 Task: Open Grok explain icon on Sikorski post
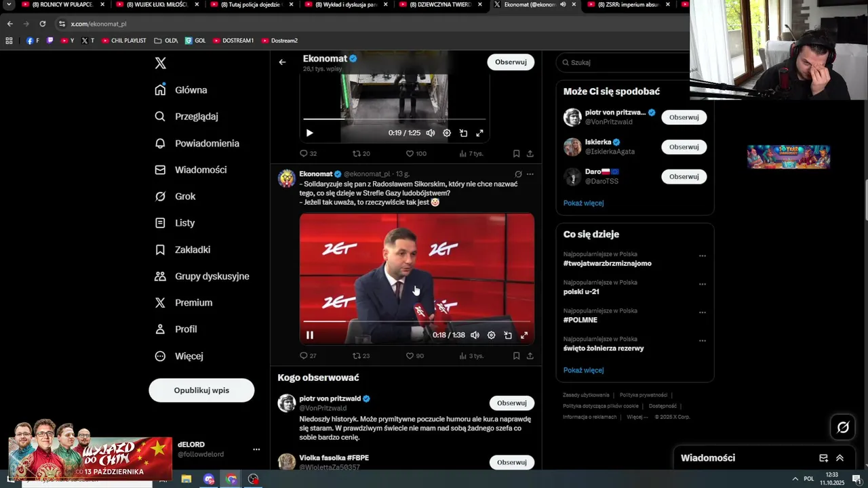(x=518, y=174)
